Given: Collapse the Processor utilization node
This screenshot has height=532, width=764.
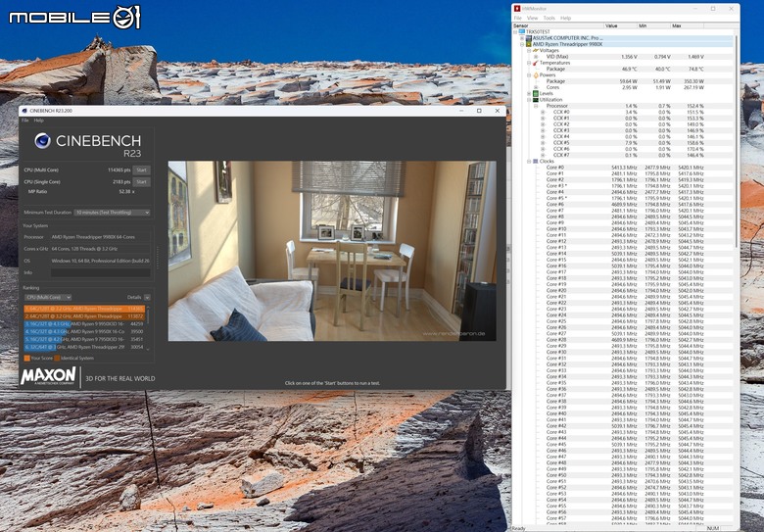Looking at the screenshot, I should 536,106.
